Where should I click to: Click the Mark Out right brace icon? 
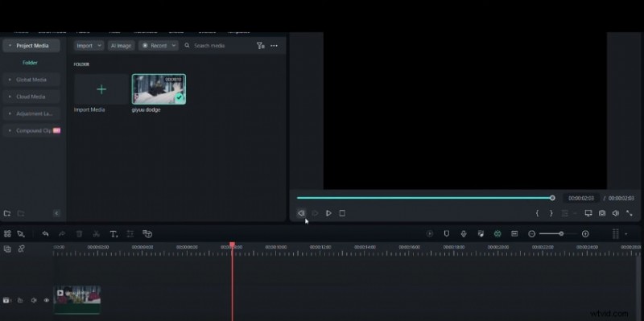coord(551,213)
